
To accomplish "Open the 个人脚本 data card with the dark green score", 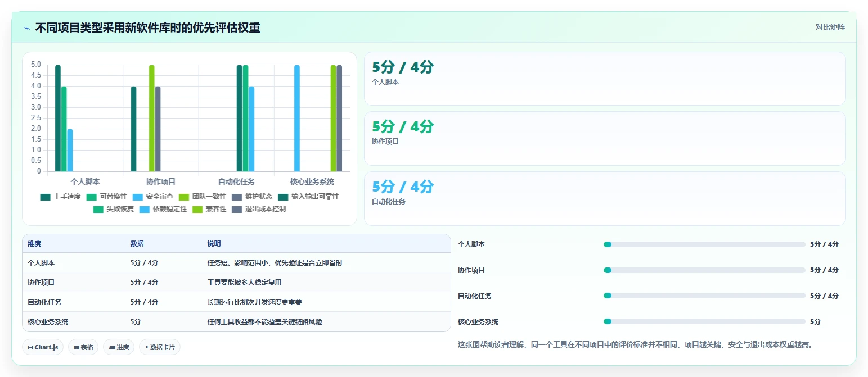I will point(605,79).
